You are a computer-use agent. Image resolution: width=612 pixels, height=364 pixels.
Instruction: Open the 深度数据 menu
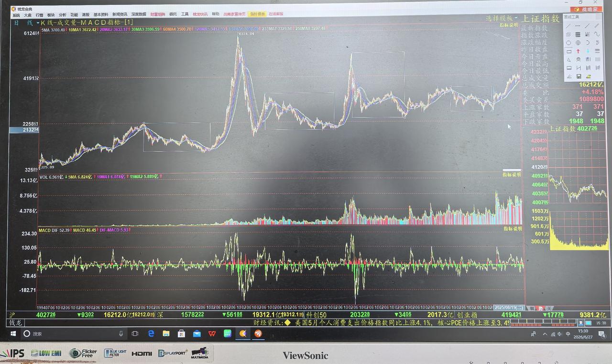tap(139, 14)
